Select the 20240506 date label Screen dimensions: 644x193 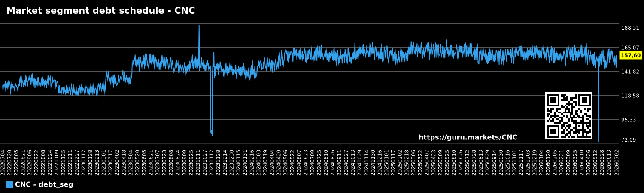click(x=286, y=162)
